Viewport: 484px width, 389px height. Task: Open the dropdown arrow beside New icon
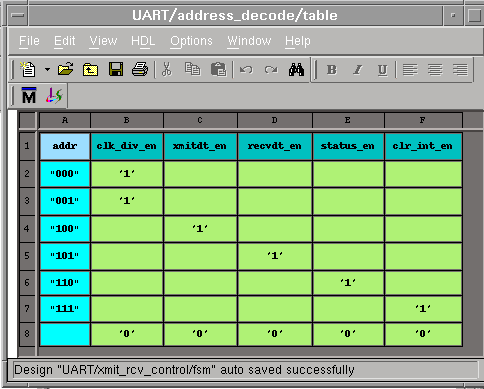[x=47, y=70]
